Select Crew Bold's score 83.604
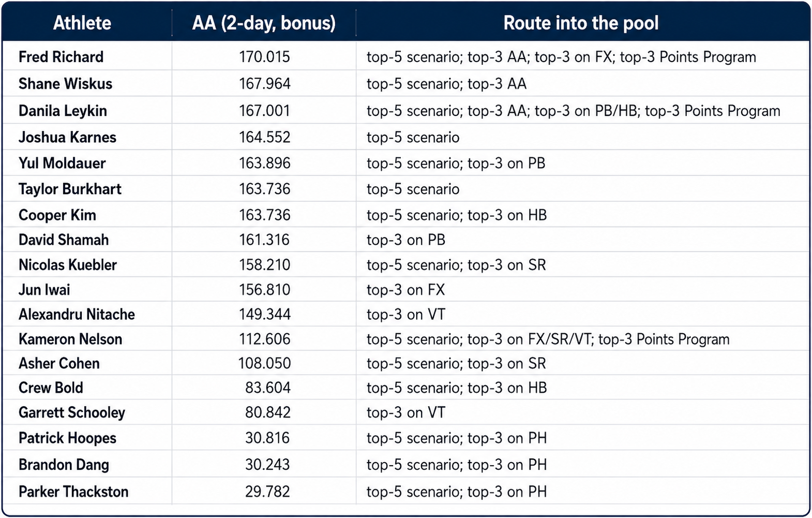Viewport: 812px width, 518px height. tap(268, 388)
